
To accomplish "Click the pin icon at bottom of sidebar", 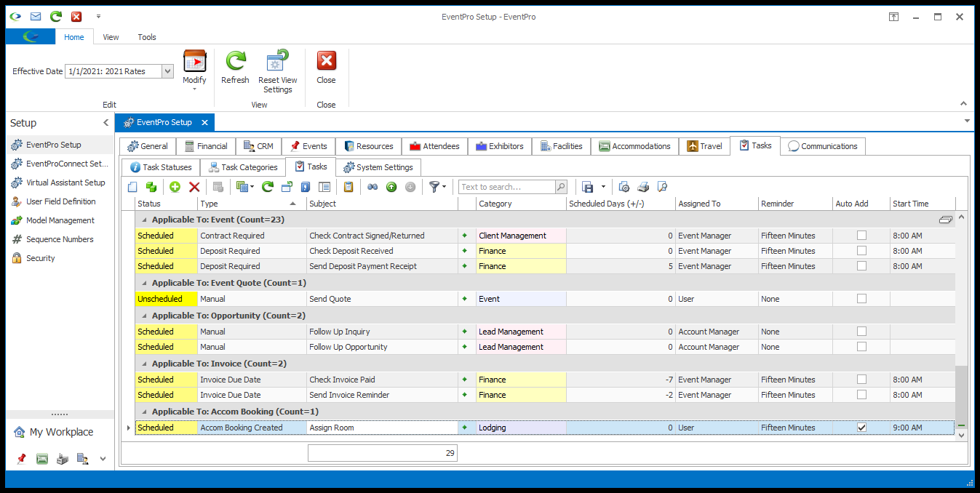I will click(x=21, y=459).
